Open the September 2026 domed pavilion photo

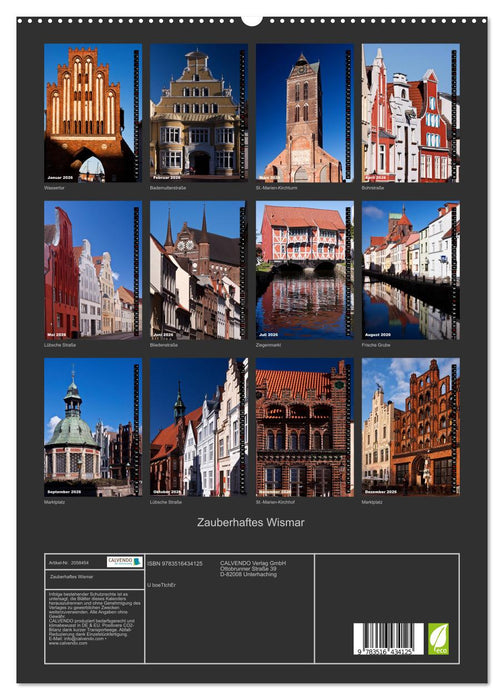tap(93, 427)
